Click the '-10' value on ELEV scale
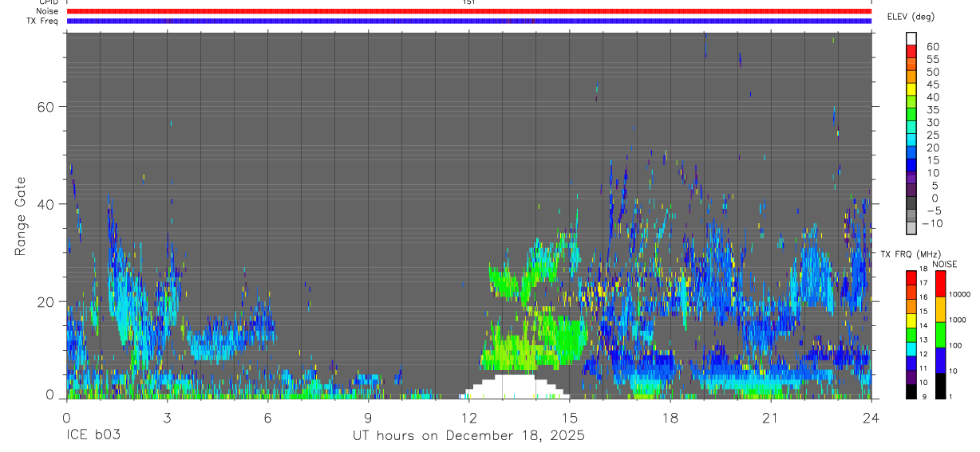This screenshot has height=452, width=980. (934, 224)
